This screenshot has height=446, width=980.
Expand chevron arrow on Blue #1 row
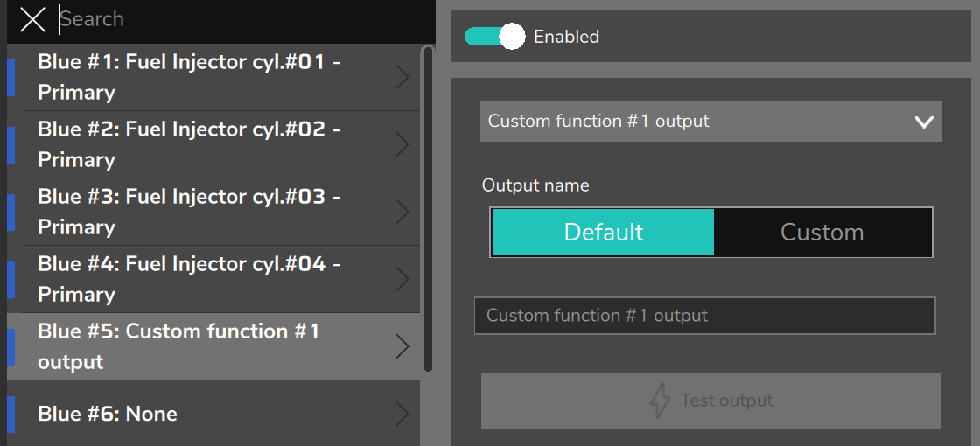point(402,78)
